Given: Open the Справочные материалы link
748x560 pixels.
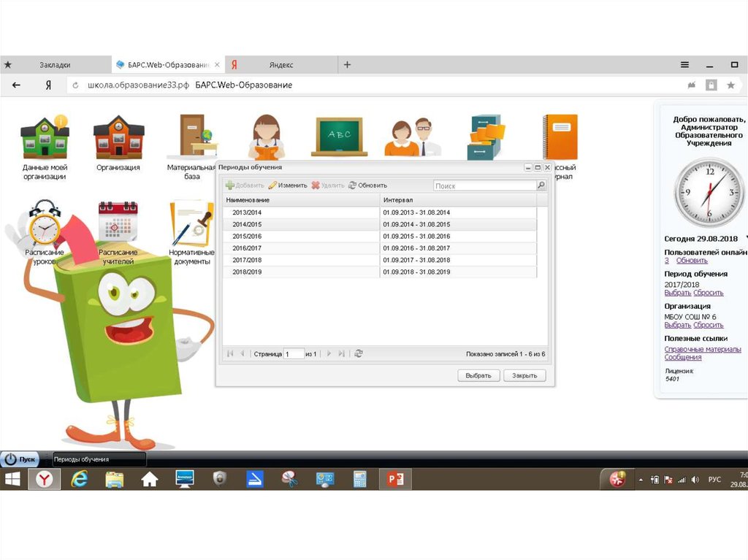Looking at the screenshot, I should 702,349.
